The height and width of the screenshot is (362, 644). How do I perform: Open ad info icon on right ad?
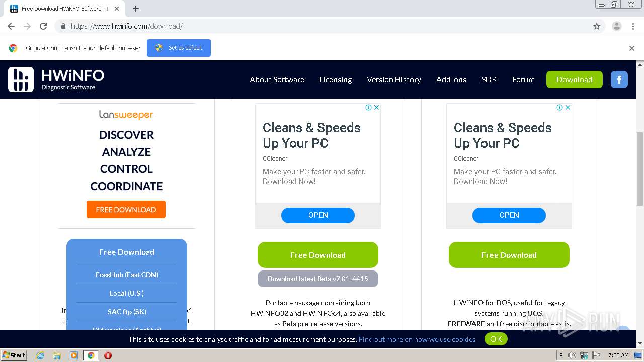pyautogui.click(x=559, y=107)
